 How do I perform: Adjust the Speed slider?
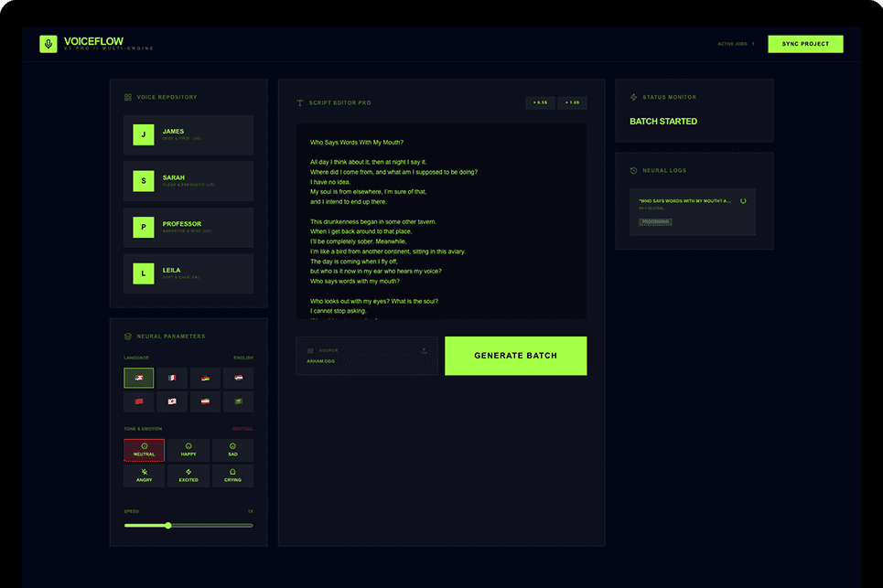pos(167,525)
